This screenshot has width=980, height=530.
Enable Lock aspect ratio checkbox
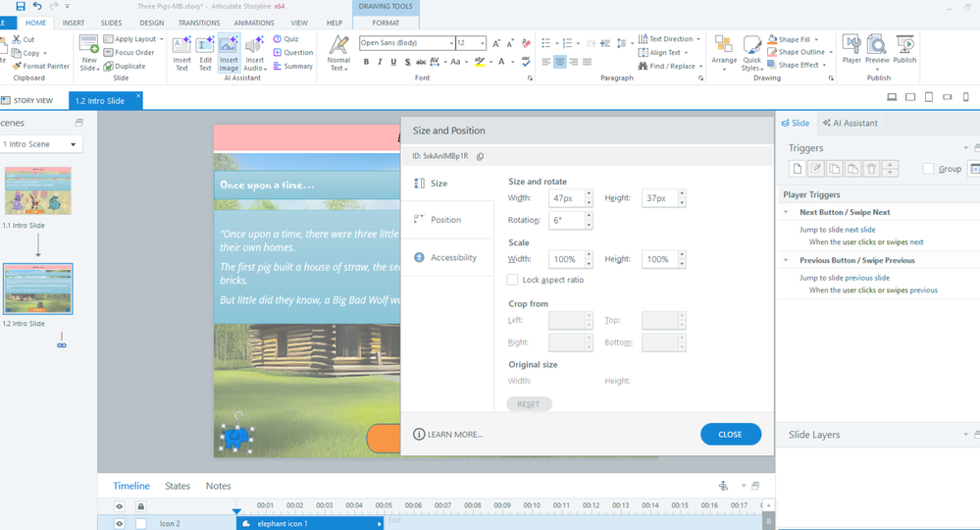513,280
